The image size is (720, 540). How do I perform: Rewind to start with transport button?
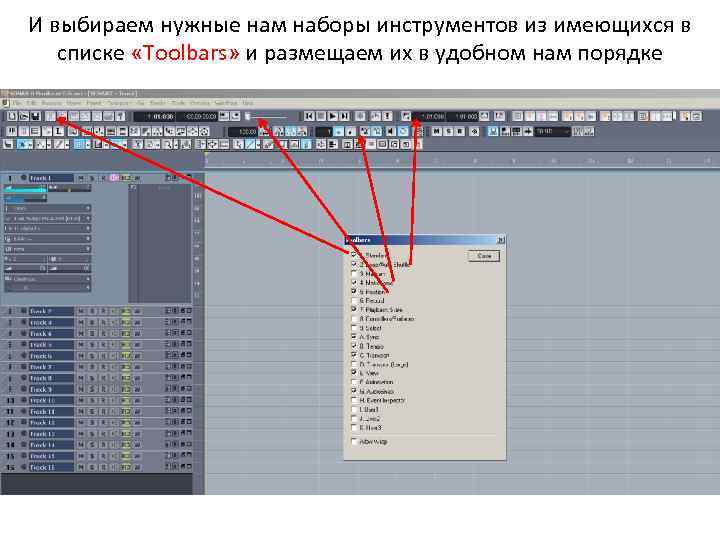[x=309, y=117]
